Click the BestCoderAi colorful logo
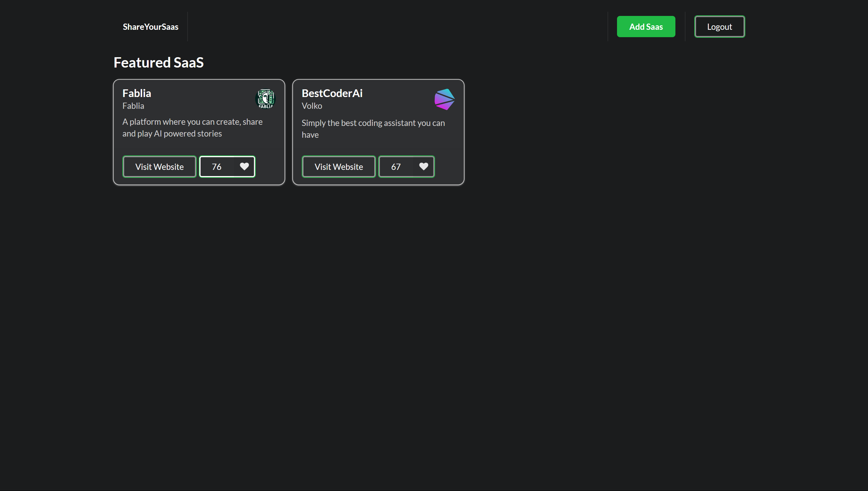This screenshot has width=868, height=491. click(445, 99)
